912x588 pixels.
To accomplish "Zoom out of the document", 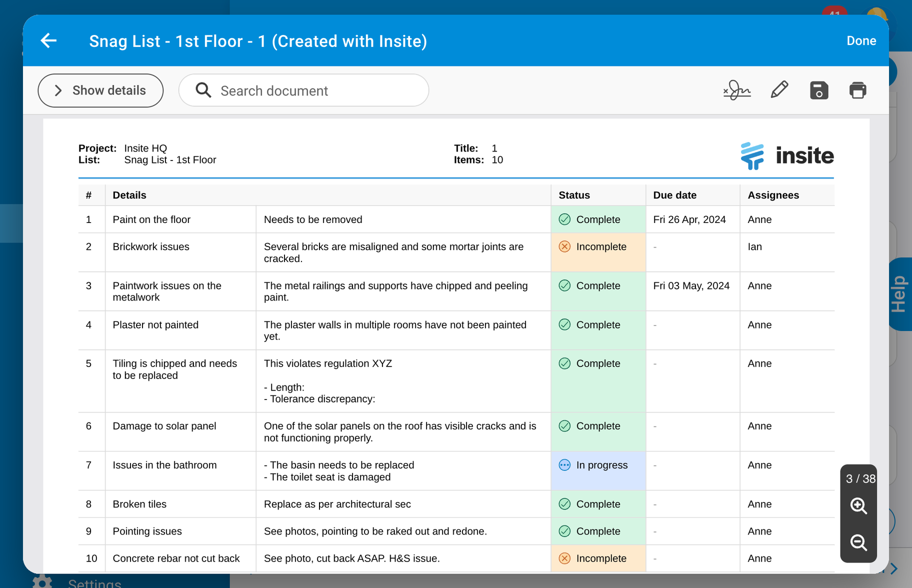I will (x=858, y=543).
